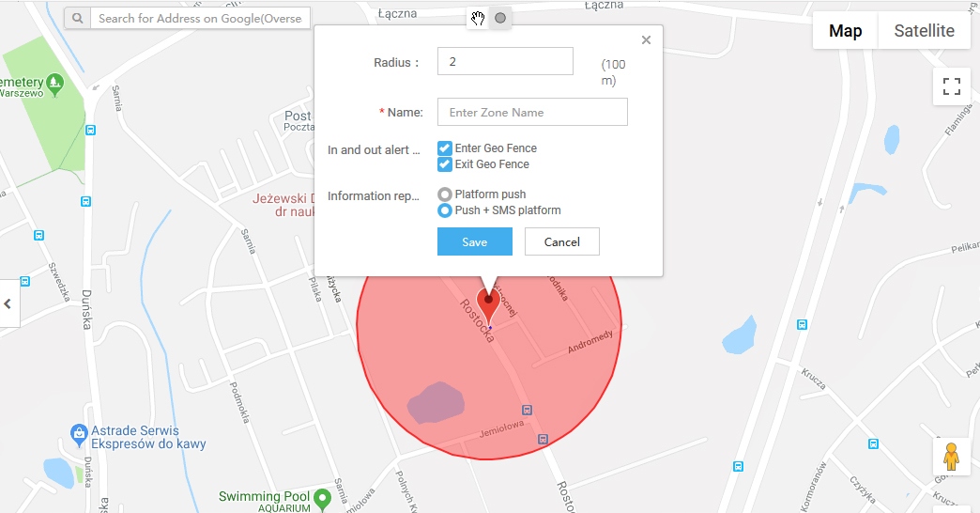Click the Enter Zone Name field
The height and width of the screenshot is (513, 980).
(532, 113)
